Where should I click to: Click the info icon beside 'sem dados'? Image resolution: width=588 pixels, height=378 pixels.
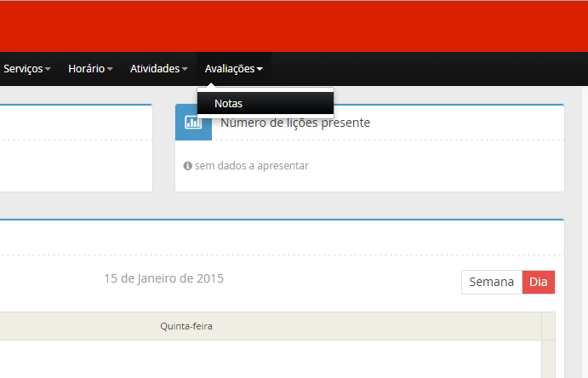[187, 166]
